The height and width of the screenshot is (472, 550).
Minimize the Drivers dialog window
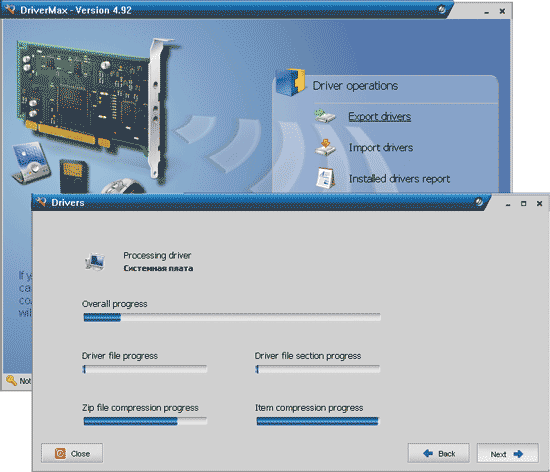point(508,204)
